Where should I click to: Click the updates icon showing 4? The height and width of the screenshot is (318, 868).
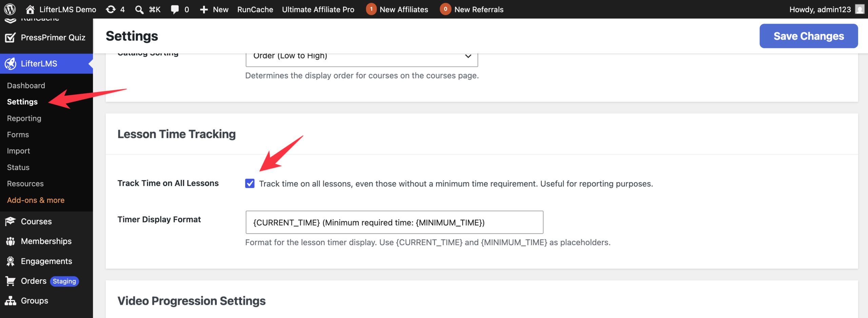111,9
